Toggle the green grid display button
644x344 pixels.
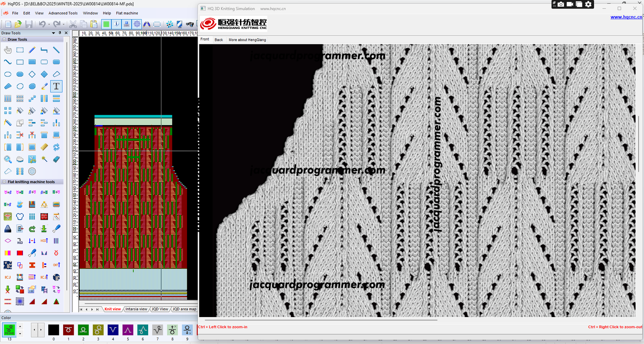[x=106, y=24]
